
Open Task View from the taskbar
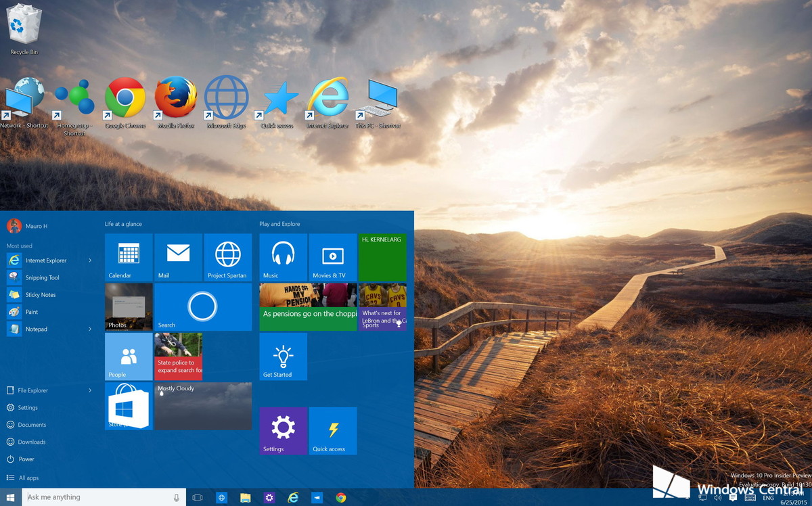(197, 497)
